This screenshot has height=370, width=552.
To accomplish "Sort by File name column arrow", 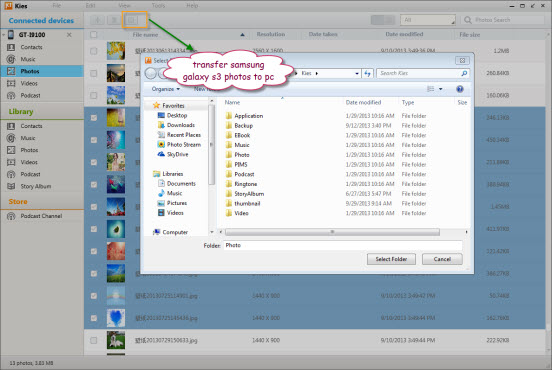I will pos(242,35).
